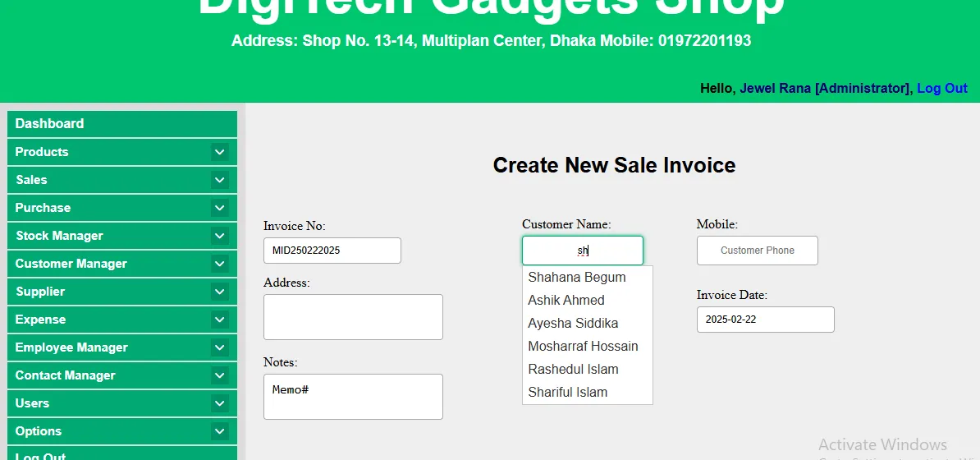Click the Options chevron icon
The width and height of the screenshot is (980, 460).
pyautogui.click(x=219, y=431)
